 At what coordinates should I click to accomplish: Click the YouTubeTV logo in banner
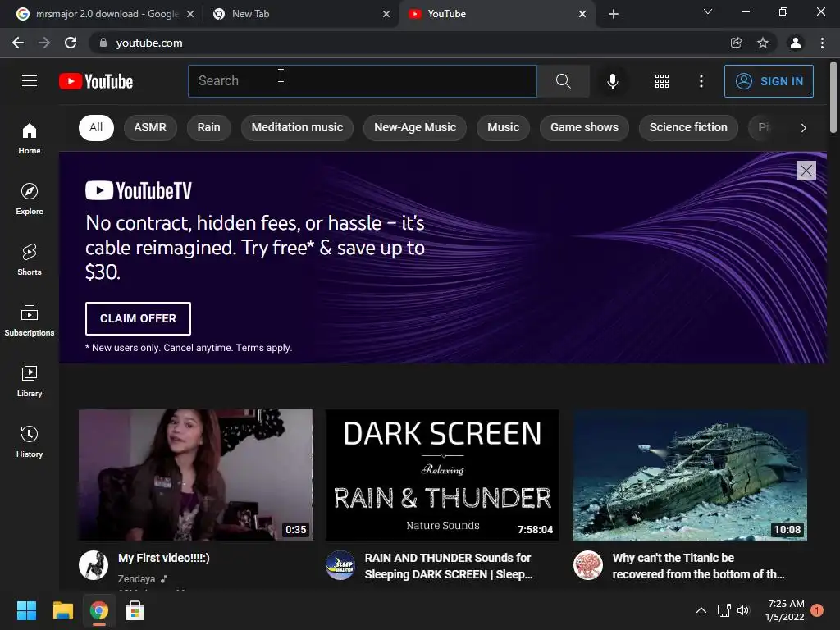point(138,190)
